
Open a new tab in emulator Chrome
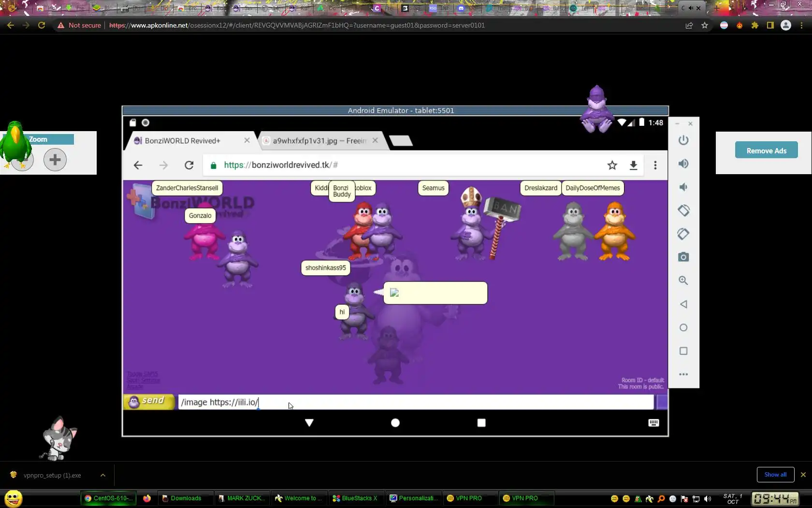pyautogui.click(x=401, y=141)
